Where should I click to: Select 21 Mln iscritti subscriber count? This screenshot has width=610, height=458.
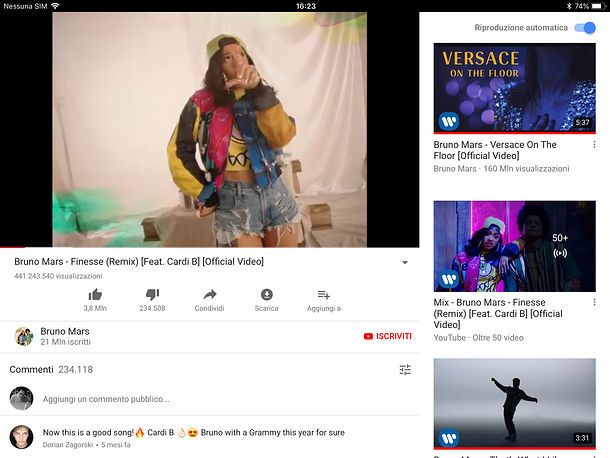coord(65,342)
